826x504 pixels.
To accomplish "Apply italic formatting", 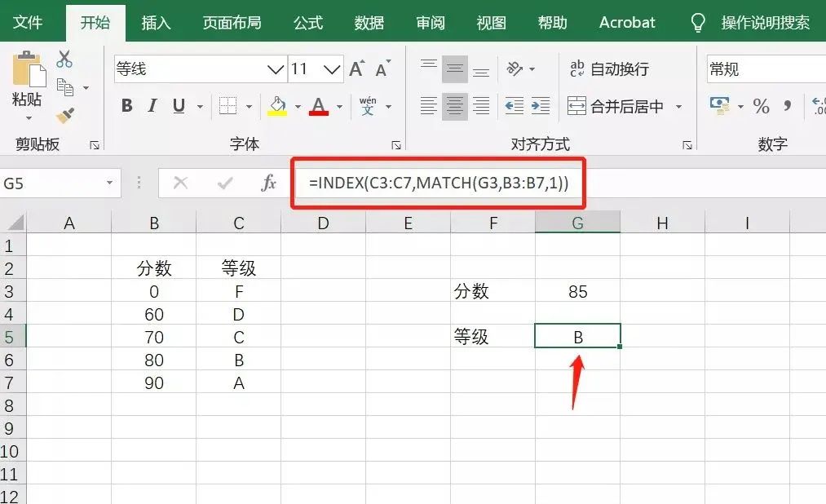I will coord(152,106).
